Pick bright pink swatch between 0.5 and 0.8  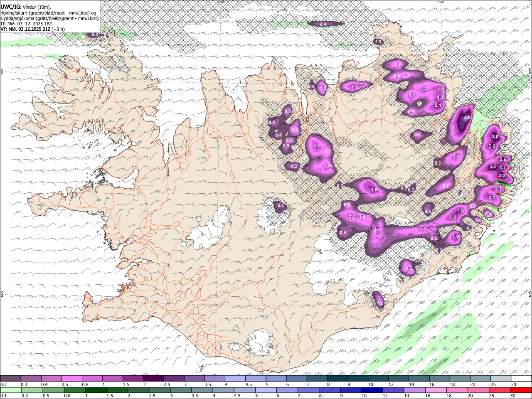[72, 379]
